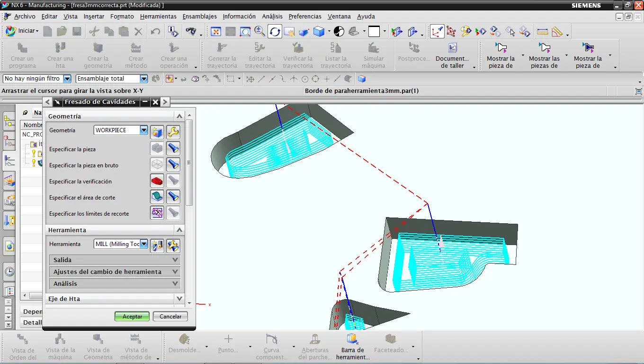The image size is (644, 364).
Task: Open the WORKPIECE geometry dropdown
Action: tap(144, 130)
